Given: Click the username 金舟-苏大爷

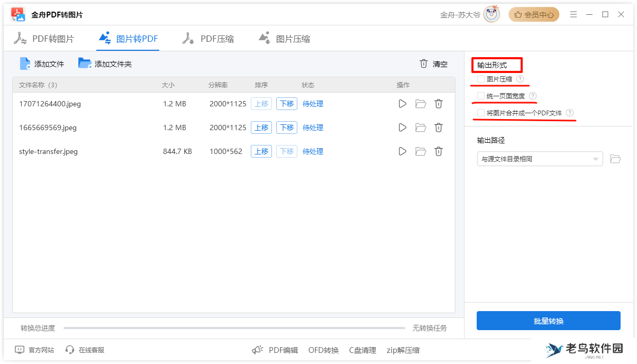Looking at the screenshot, I should [460, 15].
